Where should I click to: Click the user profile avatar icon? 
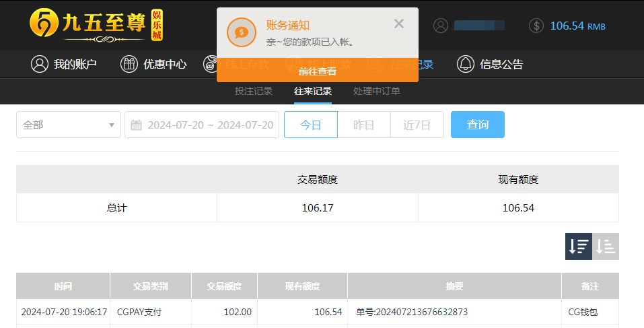[441, 26]
